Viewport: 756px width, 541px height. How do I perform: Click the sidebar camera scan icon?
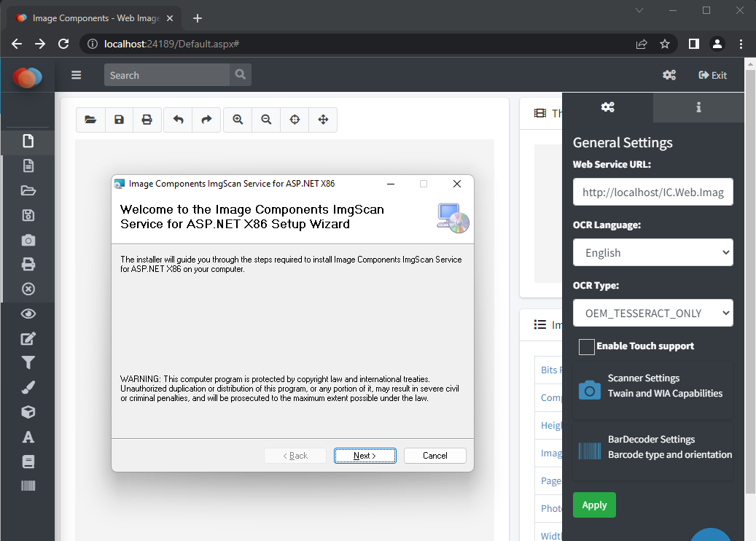click(x=28, y=240)
